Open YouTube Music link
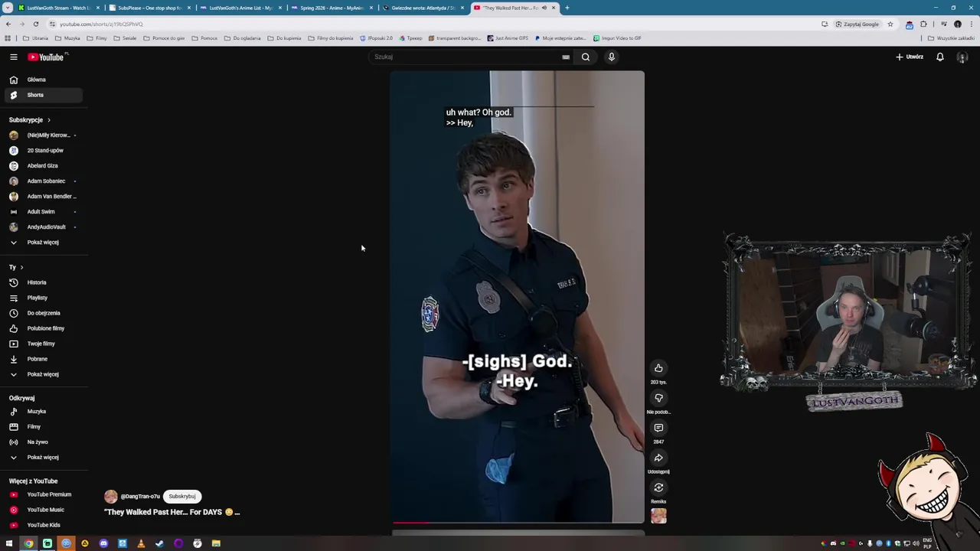This screenshot has height=551, width=980. 43,510
